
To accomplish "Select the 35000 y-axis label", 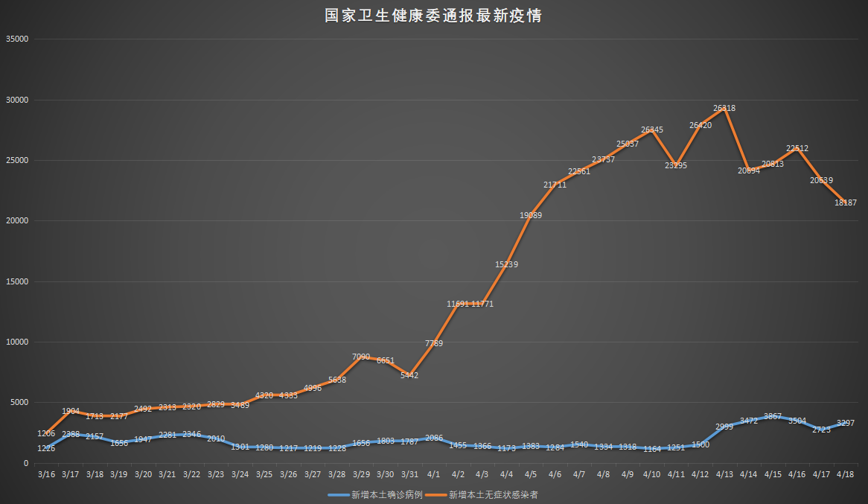I will pos(17,39).
